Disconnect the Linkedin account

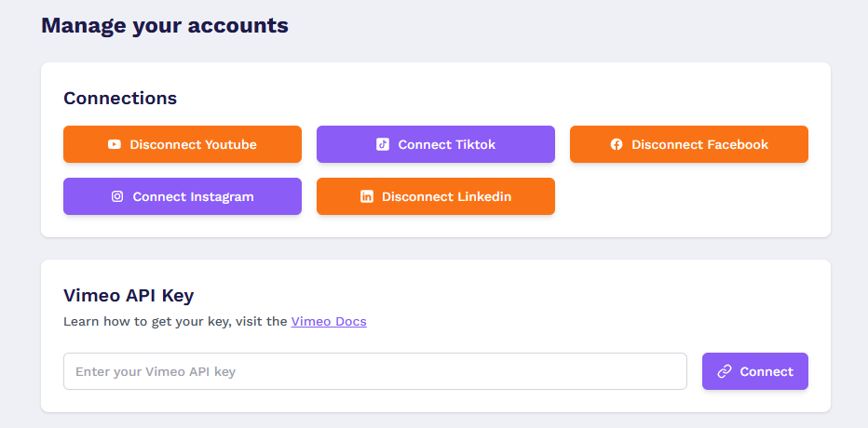(436, 196)
